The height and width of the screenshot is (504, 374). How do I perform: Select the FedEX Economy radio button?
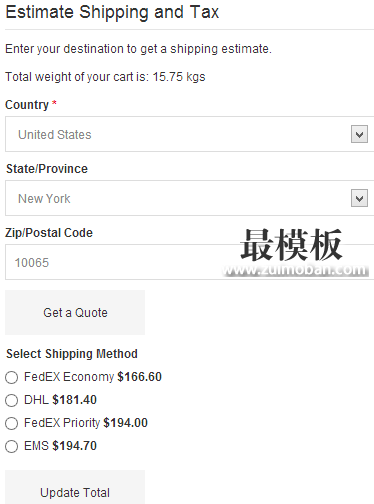(x=11, y=377)
